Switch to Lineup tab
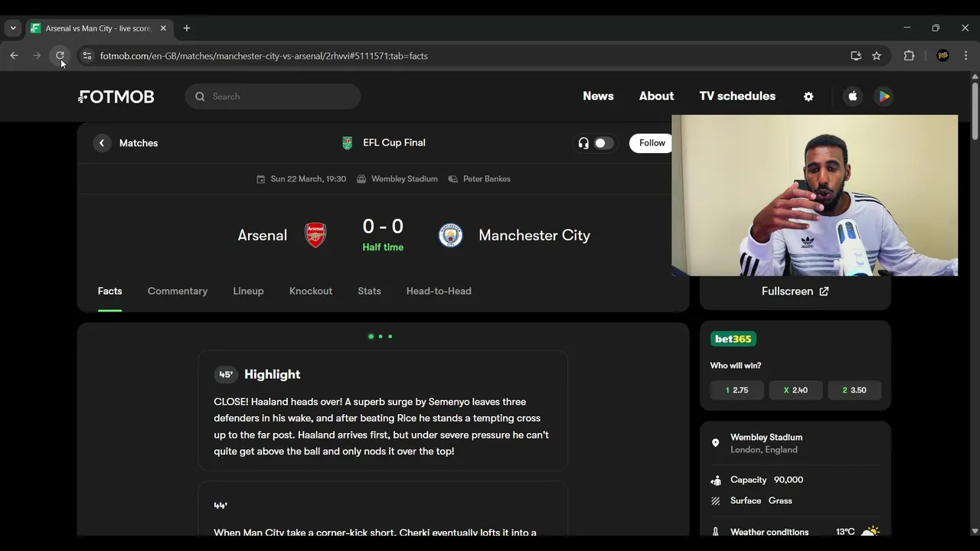This screenshot has height=551, width=980. [x=248, y=292]
